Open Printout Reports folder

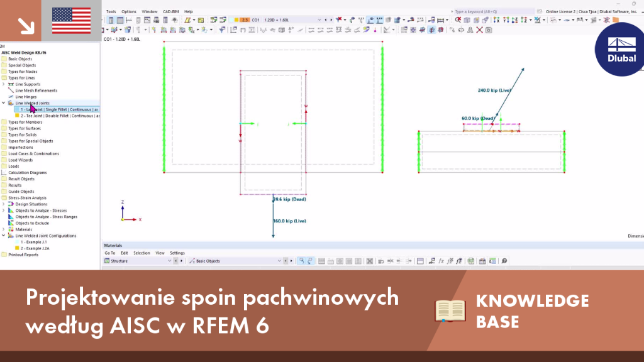click(x=23, y=255)
